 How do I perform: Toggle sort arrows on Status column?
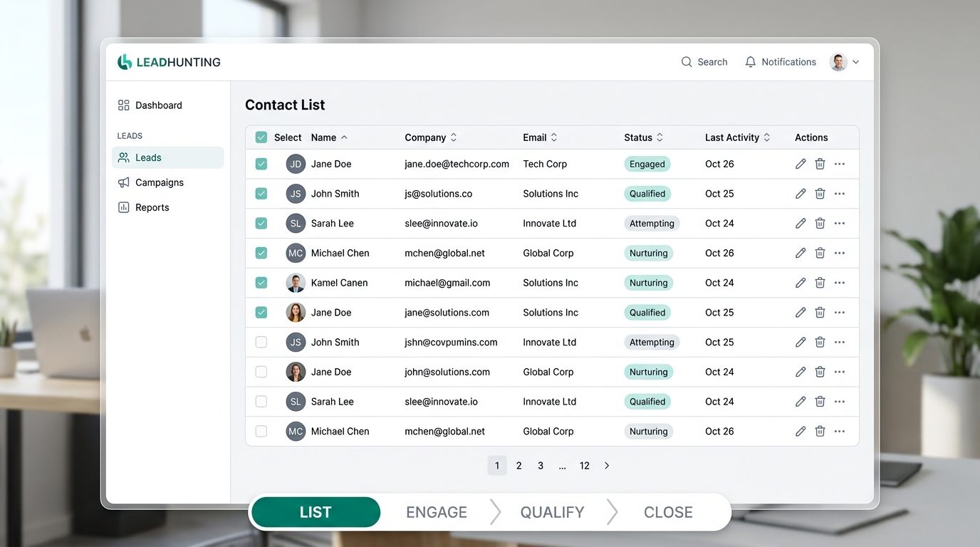(660, 137)
